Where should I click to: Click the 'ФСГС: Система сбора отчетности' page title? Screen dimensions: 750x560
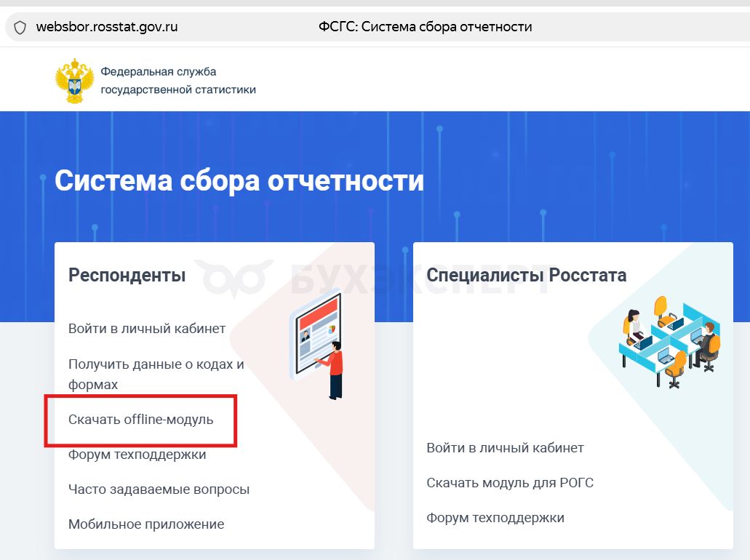tap(426, 27)
